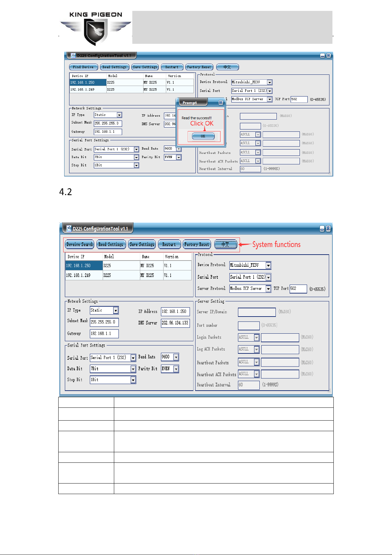The width and height of the screenshot is (392, 555).
Task: Click TCP Port field in Prompt-dialog window
Action: pos(299,99)
